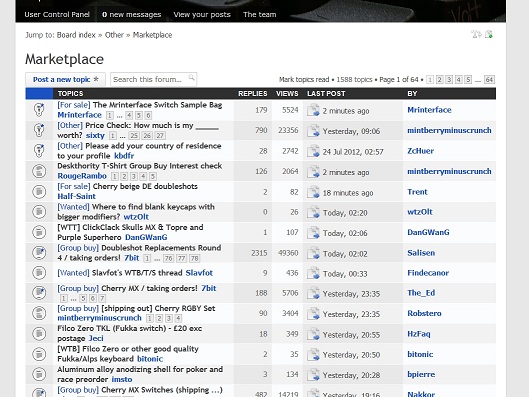This screenshot has height=397, width=529.
Task: Open Board index breadcrumb link
Action: 76,35
